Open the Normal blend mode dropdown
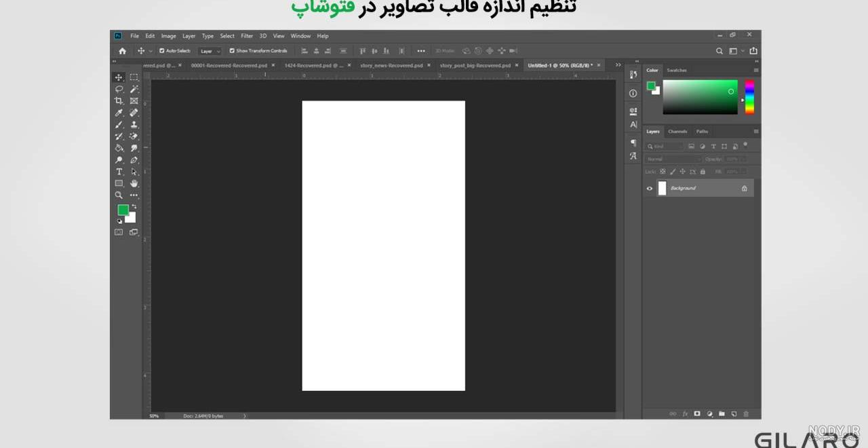This screenshot has width=868, height=448. [674, 159]
